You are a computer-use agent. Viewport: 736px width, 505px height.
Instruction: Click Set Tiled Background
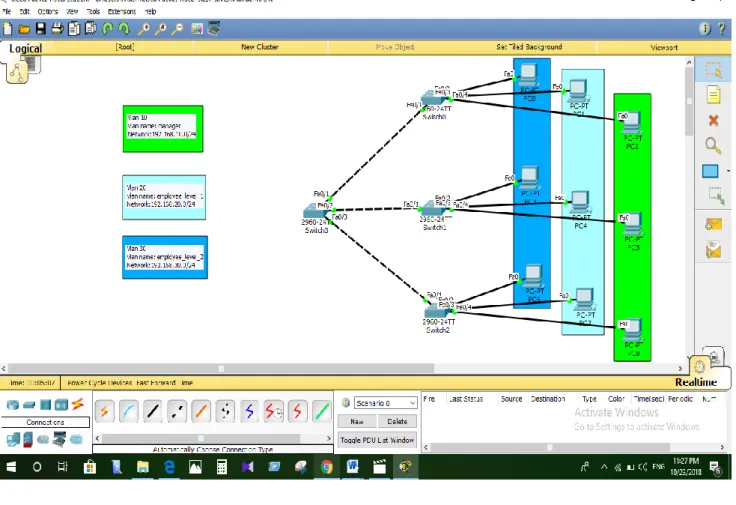[x=529, y=47]
